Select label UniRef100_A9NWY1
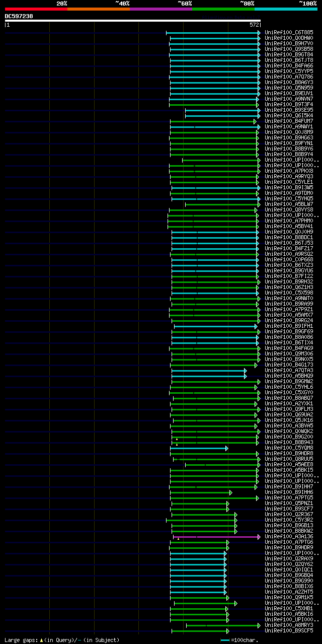The height and width of the screenshot is (644, 322). coord(290,126)
